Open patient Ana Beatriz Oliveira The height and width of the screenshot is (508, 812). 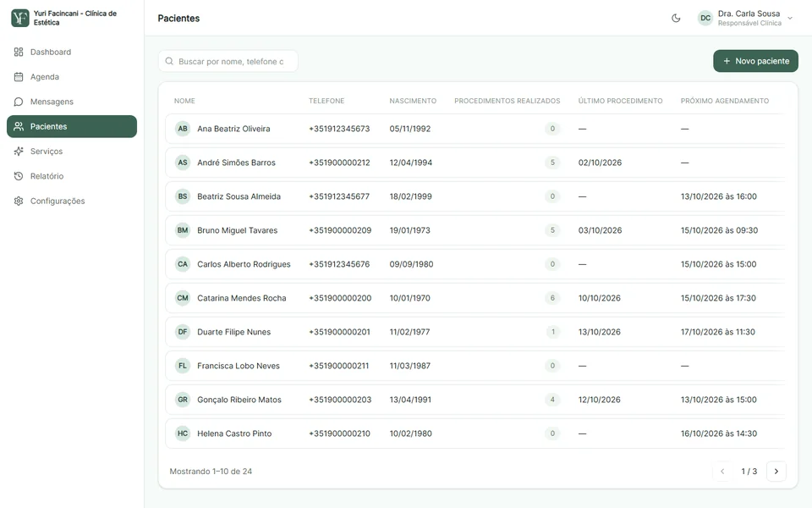[475, 129]
